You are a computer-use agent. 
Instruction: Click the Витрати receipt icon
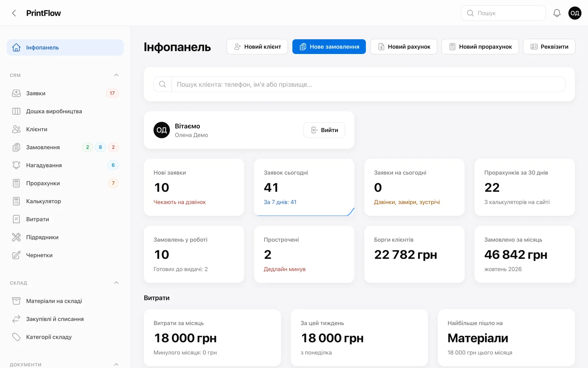pos(16,219)
